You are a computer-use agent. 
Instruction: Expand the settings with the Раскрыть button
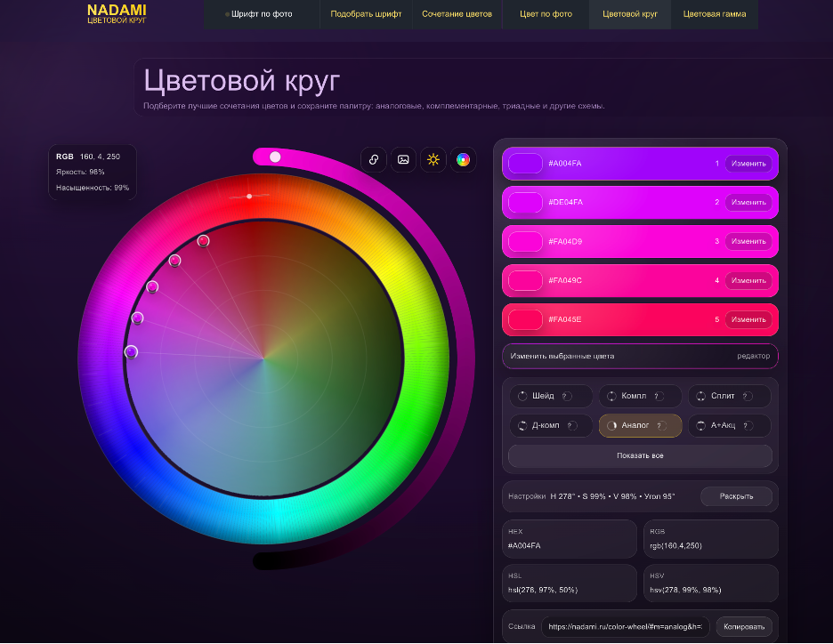pos(735,496)
